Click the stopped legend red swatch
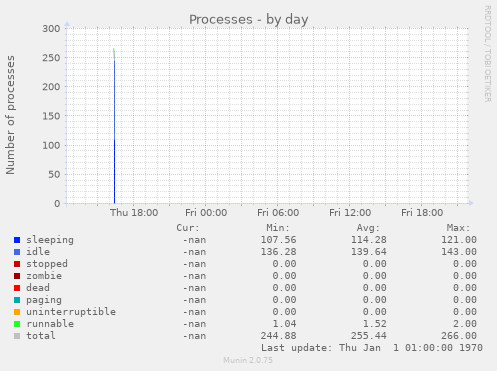 tap(17, 264)
